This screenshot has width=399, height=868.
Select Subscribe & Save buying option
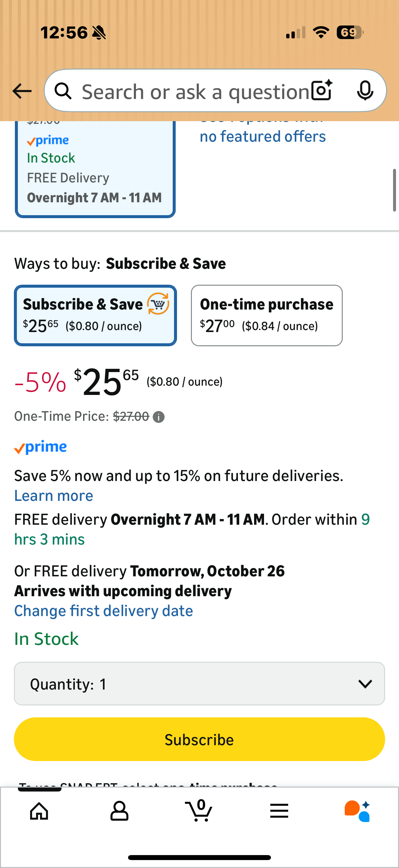coord(95,315)
